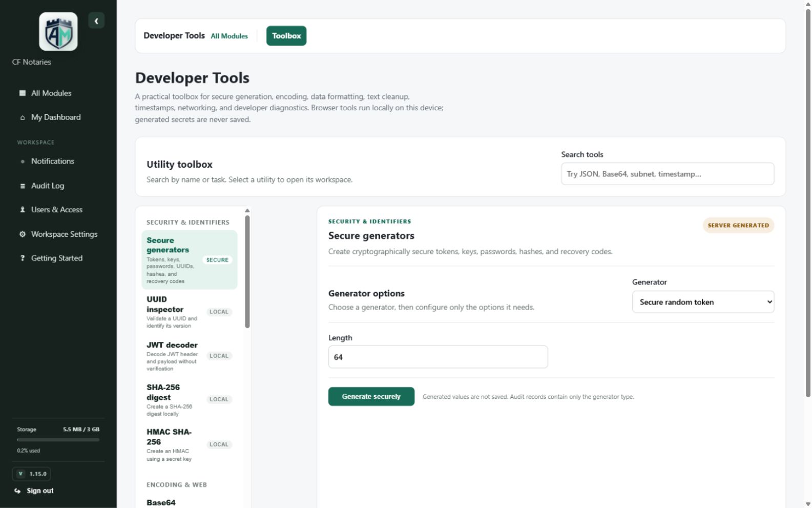Click the CF Notaries castle logo
812x508 pixels.
(58, 32)
